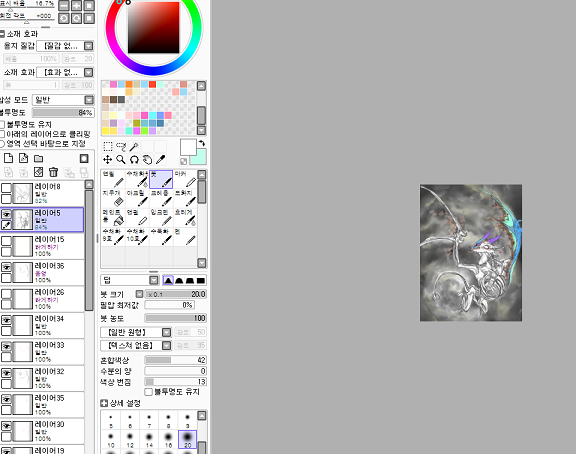Screen dimensions: 576x454
Task: Create a new layer folder
Action: coord(39,158)
